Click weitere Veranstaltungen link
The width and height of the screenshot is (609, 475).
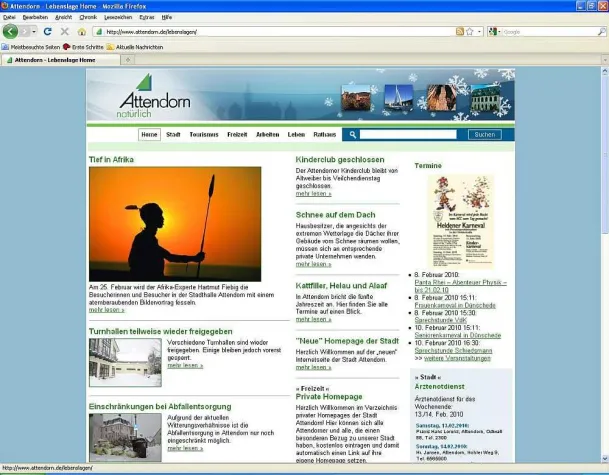(457, 358)
